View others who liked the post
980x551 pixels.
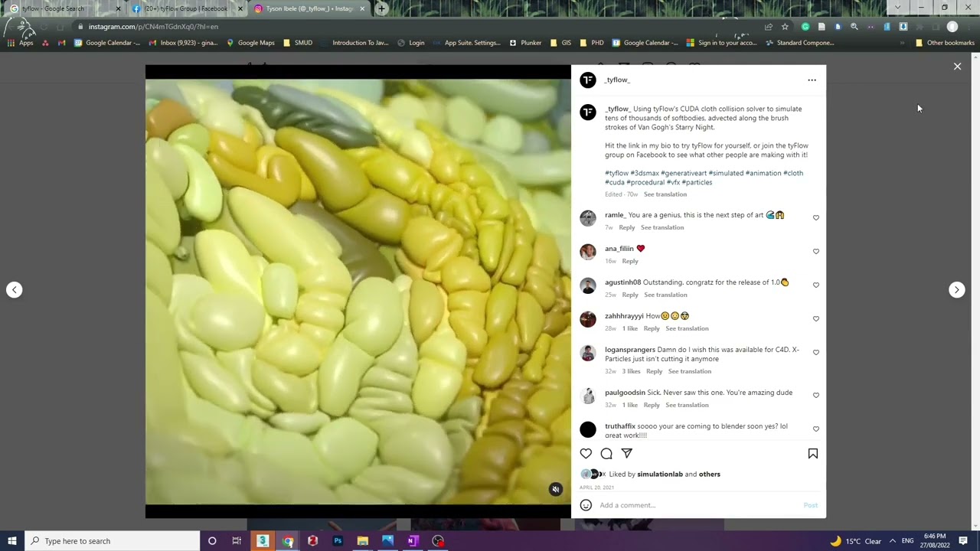(x=710, y=474)
